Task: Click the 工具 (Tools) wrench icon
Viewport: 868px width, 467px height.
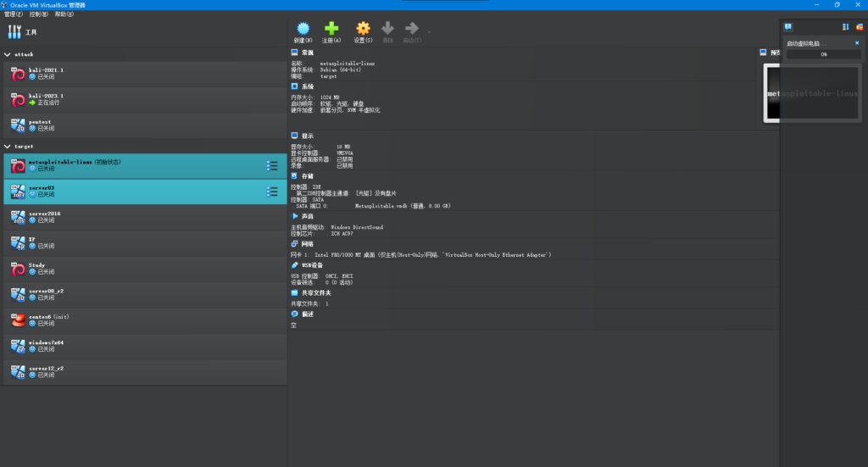Action: (14, 32)
